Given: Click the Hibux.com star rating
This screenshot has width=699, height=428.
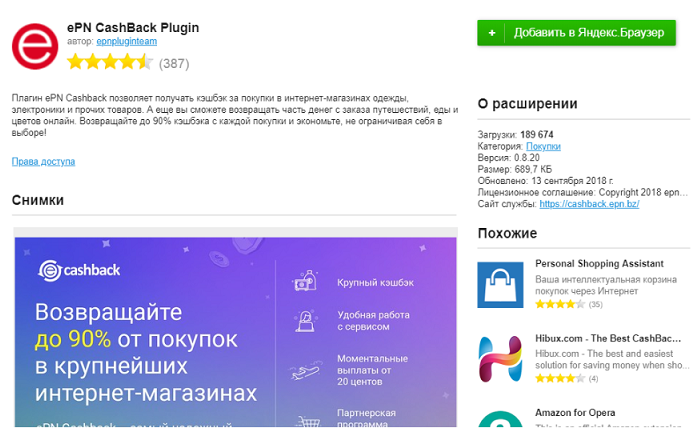Looking at the screenshot, I should tap(560, 379).
